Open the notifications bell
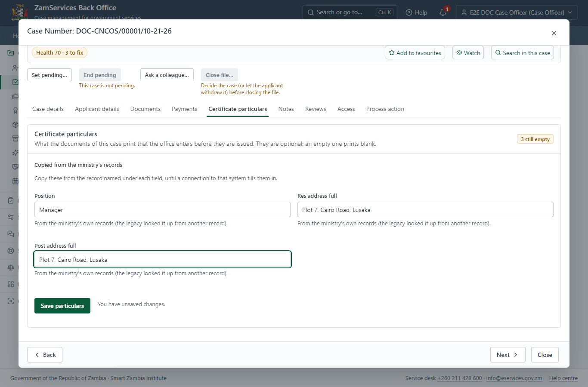 tap(443, 12)
